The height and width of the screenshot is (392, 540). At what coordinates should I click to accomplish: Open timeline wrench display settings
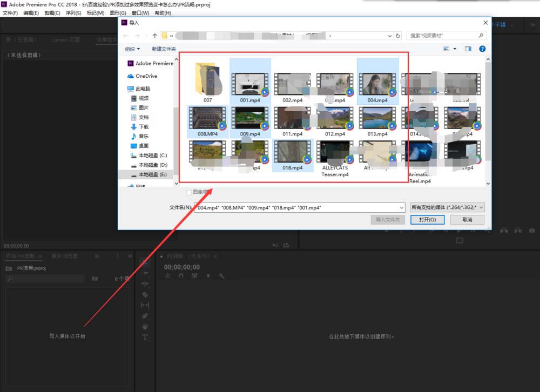[x=221, y=276]
